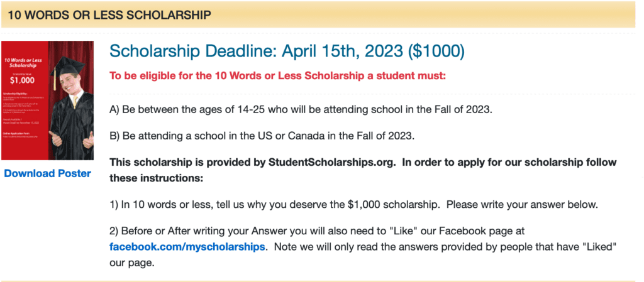Select the 10 WORDS OR LESS SCHOLARSHIP header

pos(109,15)
